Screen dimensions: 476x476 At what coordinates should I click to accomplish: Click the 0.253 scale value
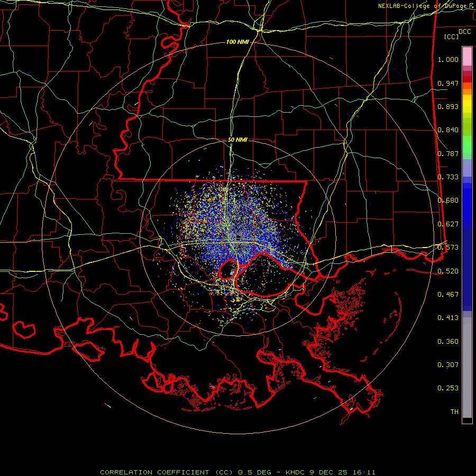[448, 388]
